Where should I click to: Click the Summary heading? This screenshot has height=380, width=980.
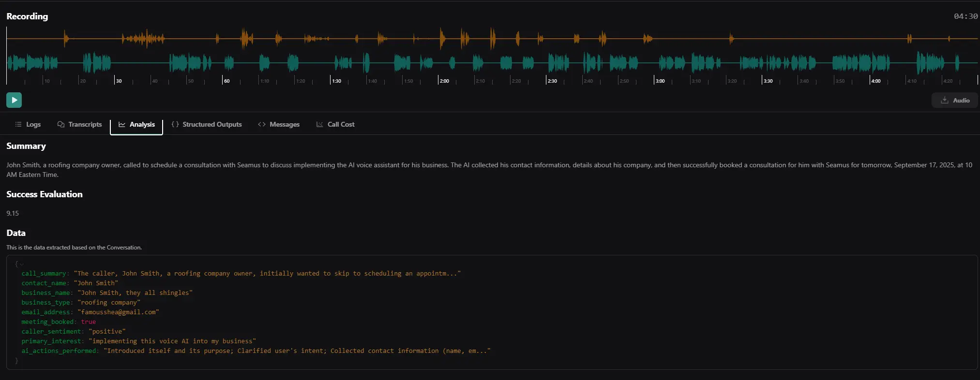[26, 146]
